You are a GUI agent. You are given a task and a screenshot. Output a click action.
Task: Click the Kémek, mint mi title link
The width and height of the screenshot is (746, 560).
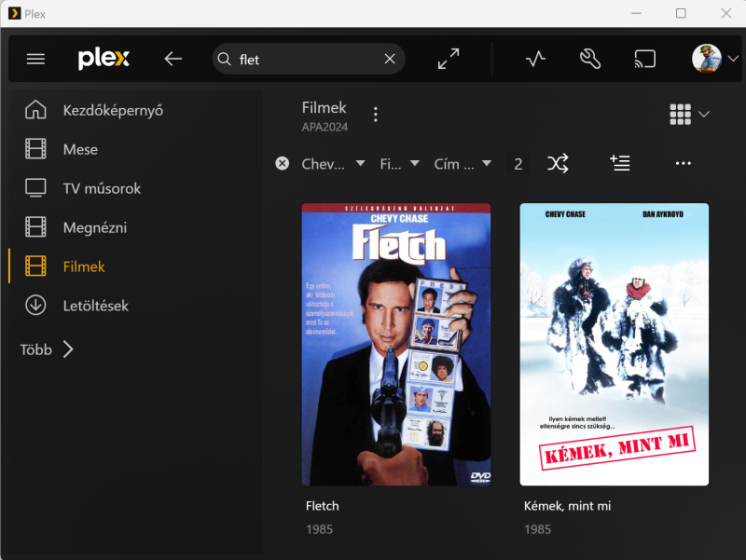click(x=567, y=506)
